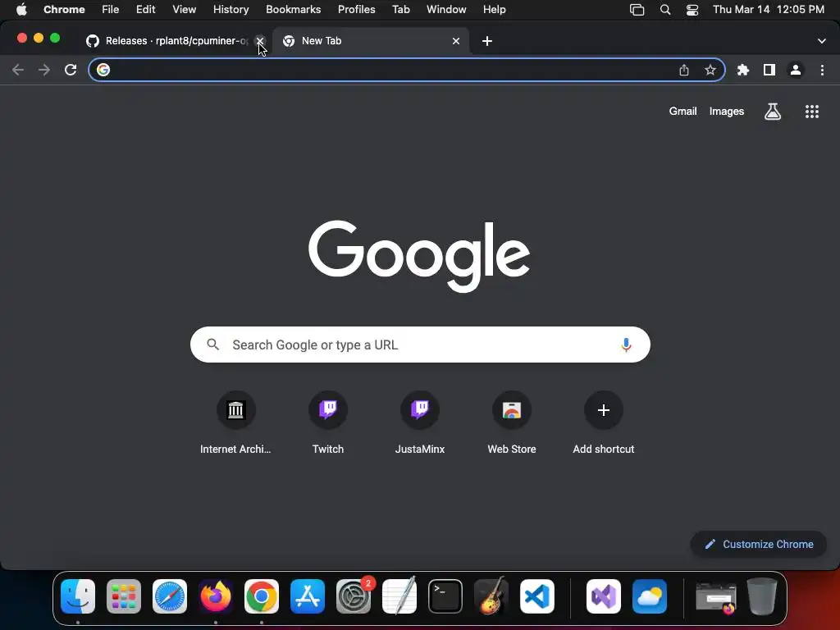Viewport: 840px width, 630px height.
Task: Open the Window menu
Action: coord(446,10)
